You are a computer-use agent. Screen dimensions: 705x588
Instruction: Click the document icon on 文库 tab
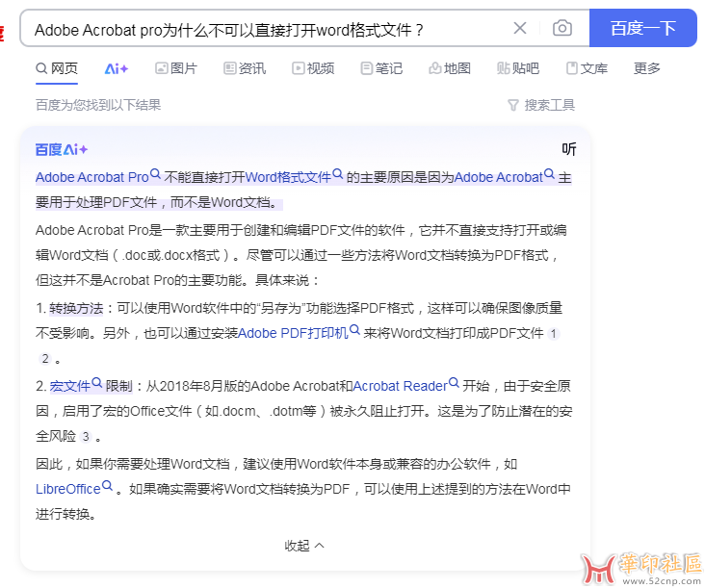571,68
